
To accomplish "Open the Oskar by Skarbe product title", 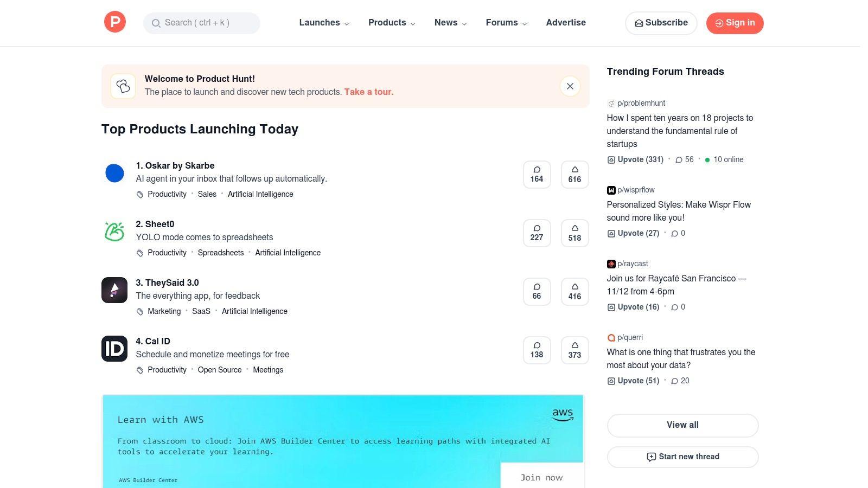I will coord(175,166).
